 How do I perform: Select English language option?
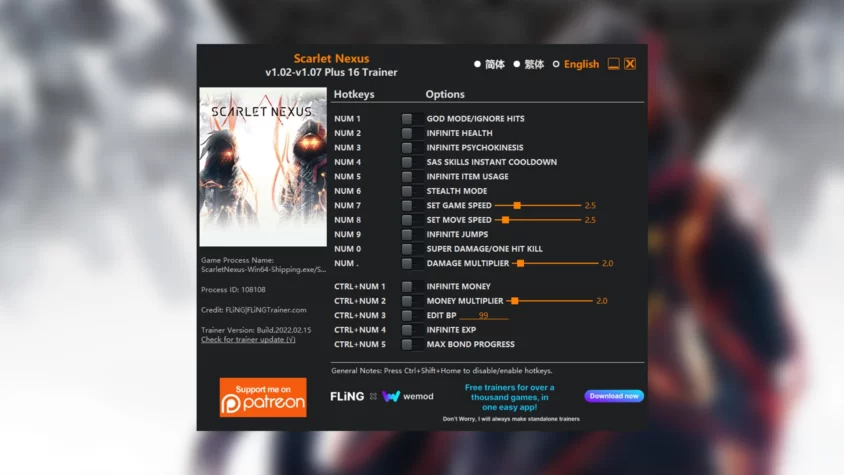[x=575, y=64]
